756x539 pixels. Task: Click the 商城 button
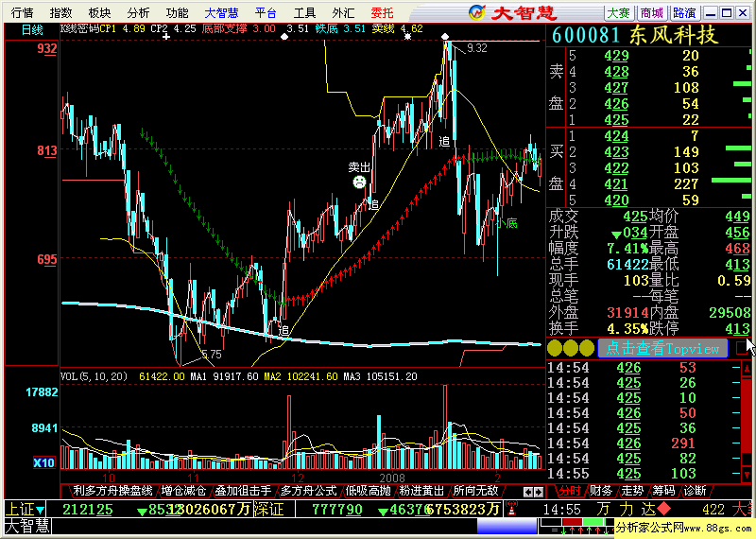point(652,12)
